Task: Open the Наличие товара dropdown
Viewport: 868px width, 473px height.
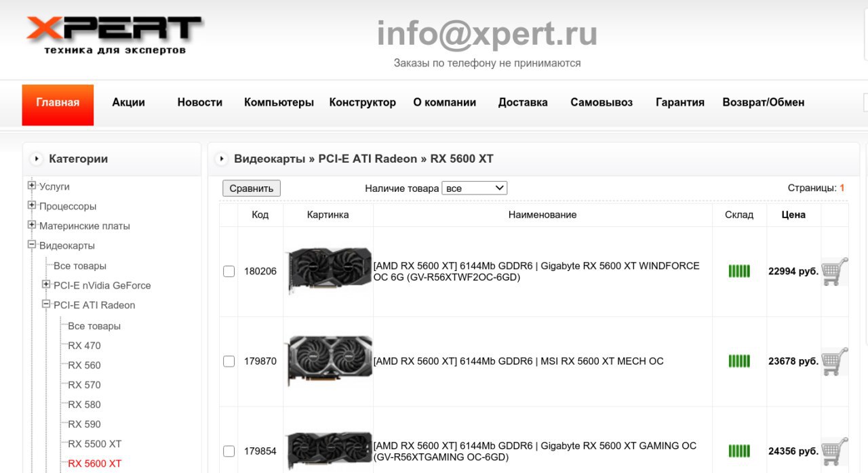Action: tap(474, 188)
